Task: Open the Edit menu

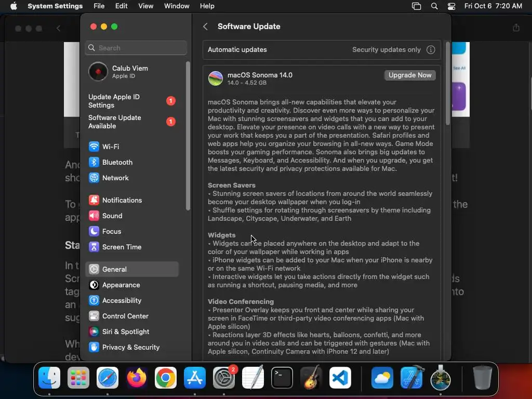Action: [x=121, y=6]
